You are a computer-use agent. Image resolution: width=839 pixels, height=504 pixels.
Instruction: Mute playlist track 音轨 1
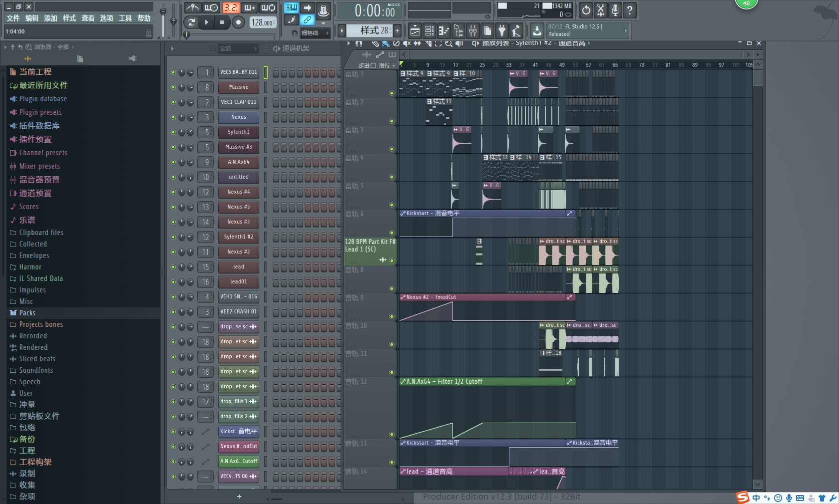click(x=392, y=93)
